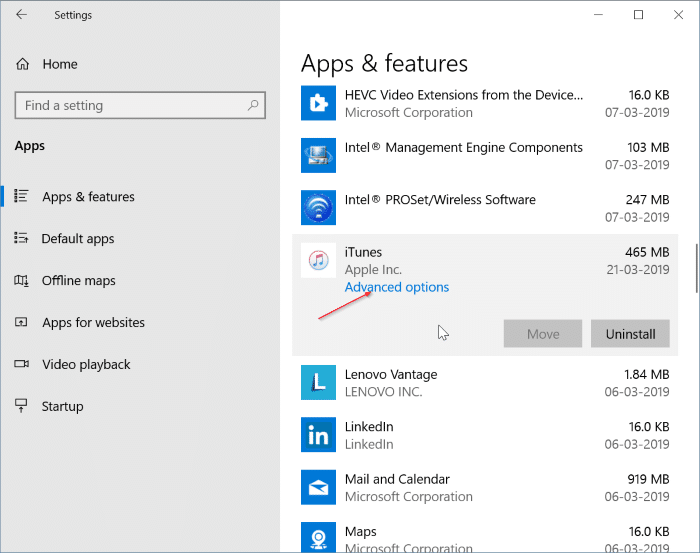Viewport: 700px width, 553px height.
Task: Open the Offline maps page
Action: [79, 281]
